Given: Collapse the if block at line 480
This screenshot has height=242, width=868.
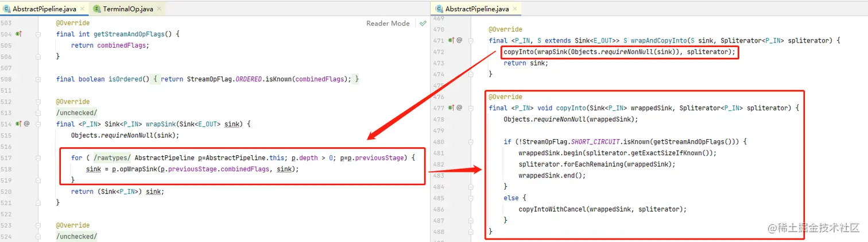Looking at the screenshot, I should click(x=471, y=141).
